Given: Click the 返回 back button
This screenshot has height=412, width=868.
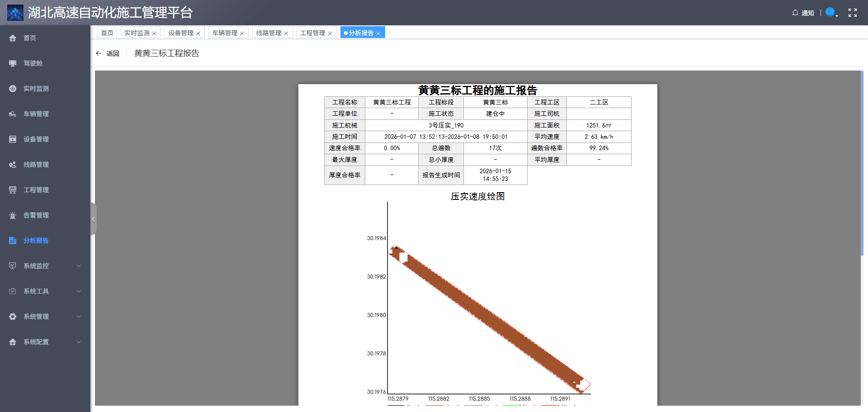Looking at the screenshot, I should click(x=108, y=53).
